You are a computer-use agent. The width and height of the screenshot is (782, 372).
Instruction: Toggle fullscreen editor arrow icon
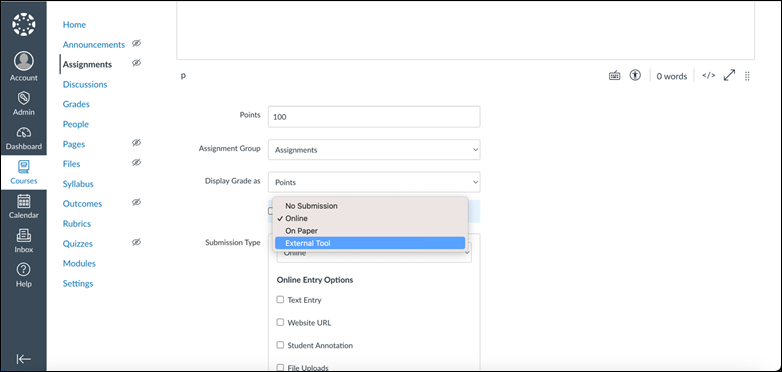(729, 75)
